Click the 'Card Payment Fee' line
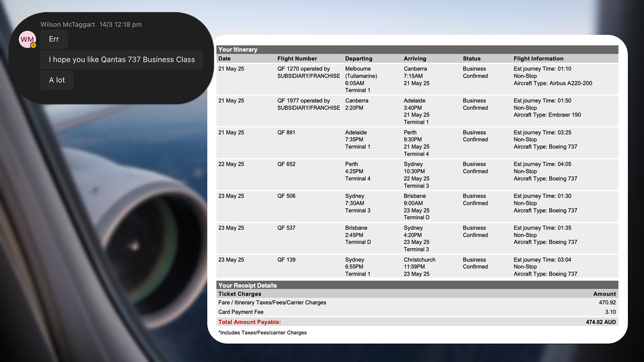The height and width of the screenshot is (362, 644). click(x=241, y=312)
